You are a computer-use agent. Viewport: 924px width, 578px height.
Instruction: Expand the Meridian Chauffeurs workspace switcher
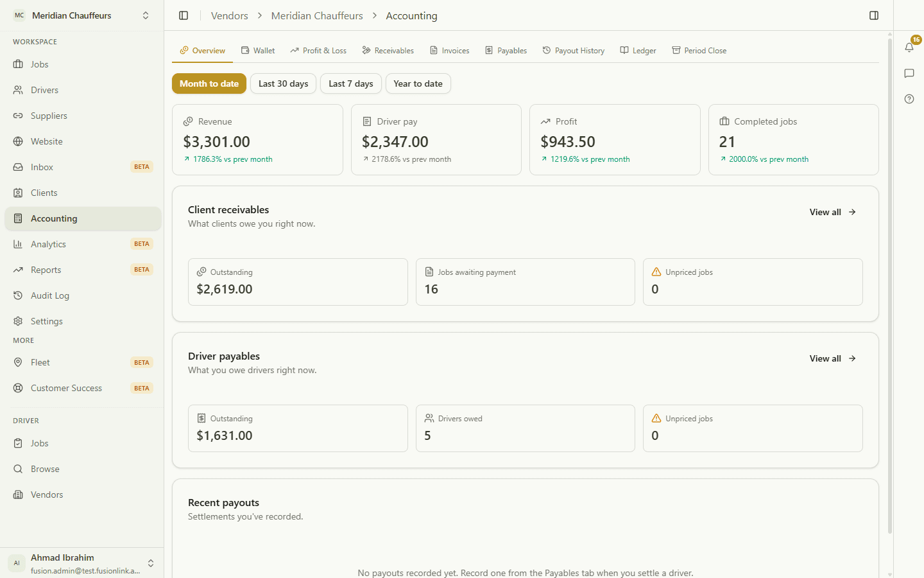(82, 15)
